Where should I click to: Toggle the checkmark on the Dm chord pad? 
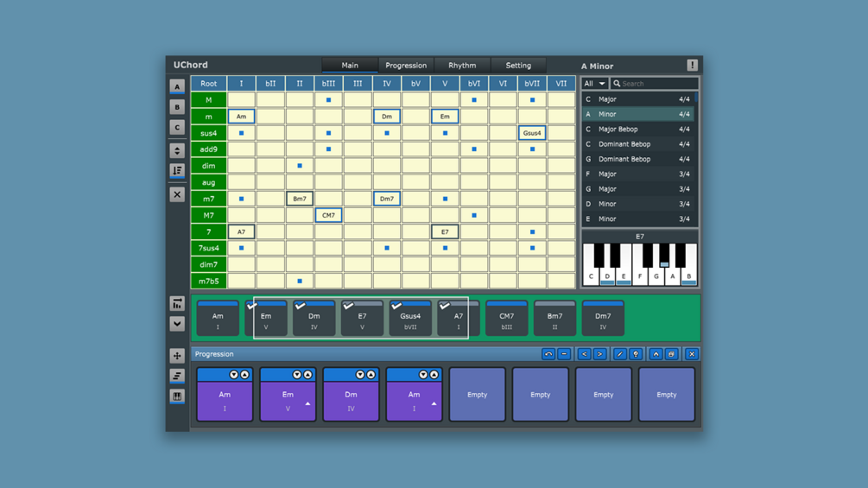tap(300, 306)
